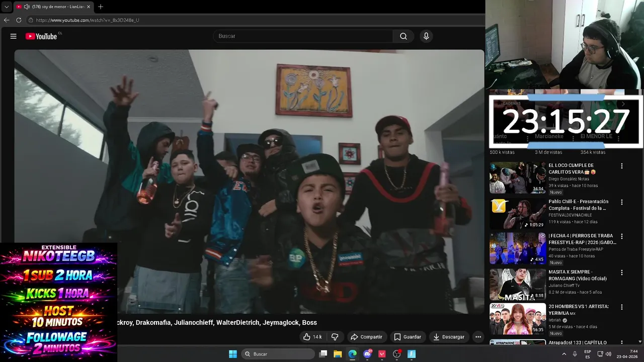This screenshot has height=362, width=644.
Task: Open the clock showing 7:44
Action: pyautogui.click(x=628, y=354)
